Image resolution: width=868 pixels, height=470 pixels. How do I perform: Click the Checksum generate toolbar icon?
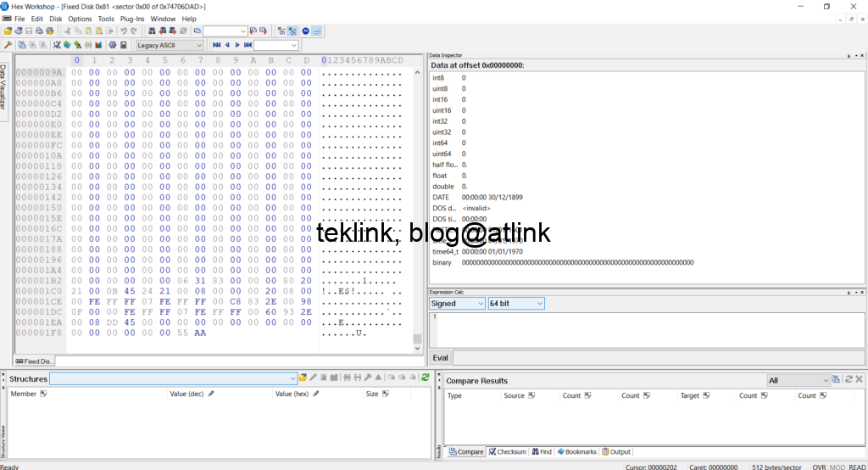click(x=56, y=45)
